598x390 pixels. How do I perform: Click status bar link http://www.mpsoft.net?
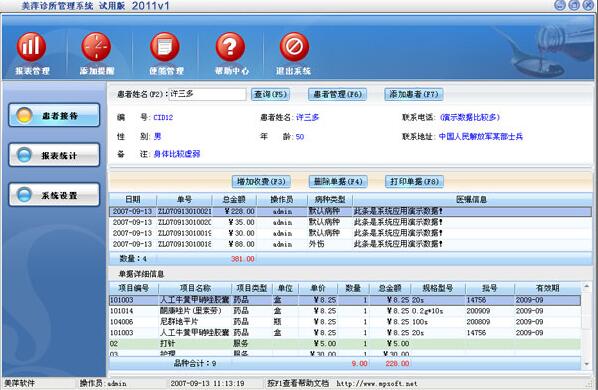(377, 384)
